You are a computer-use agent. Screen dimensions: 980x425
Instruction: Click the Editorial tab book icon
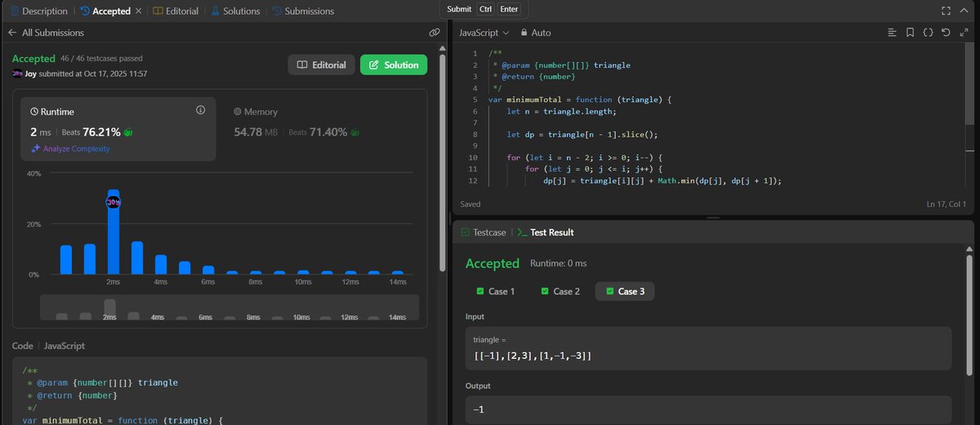[x=158, y=11]
